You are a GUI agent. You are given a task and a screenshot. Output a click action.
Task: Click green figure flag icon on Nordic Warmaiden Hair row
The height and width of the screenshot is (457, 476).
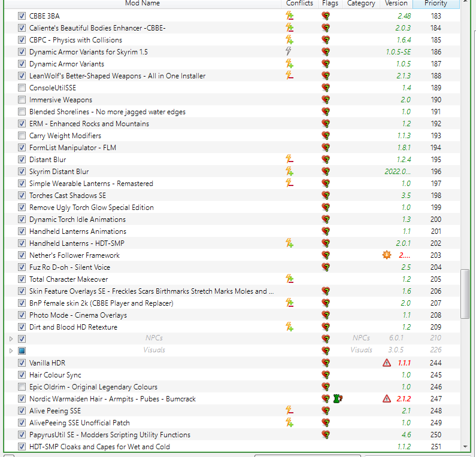338,399
